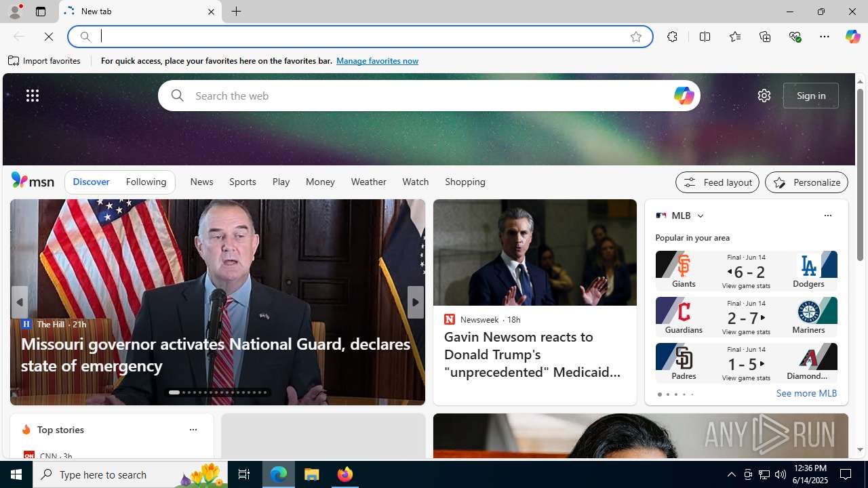Open Action Center notifications
The height and width of the screenshot is (488, 868).
click(846, 474)
